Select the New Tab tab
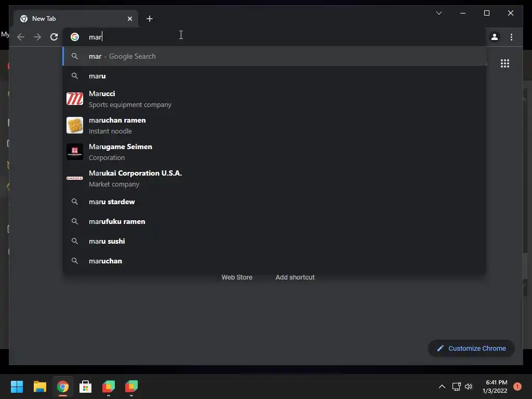532x399 pixels. [x=76, y=19]
